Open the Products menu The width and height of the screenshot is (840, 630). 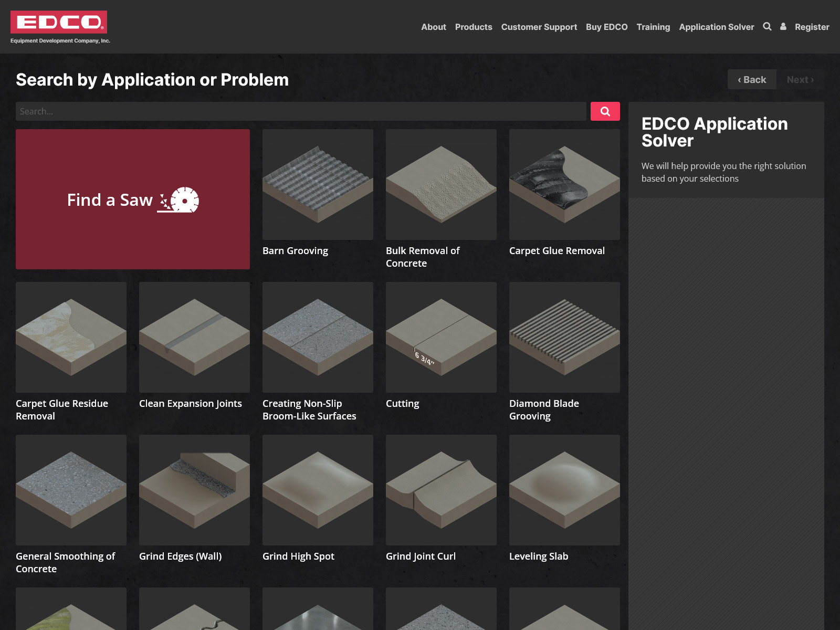point(474,27)
